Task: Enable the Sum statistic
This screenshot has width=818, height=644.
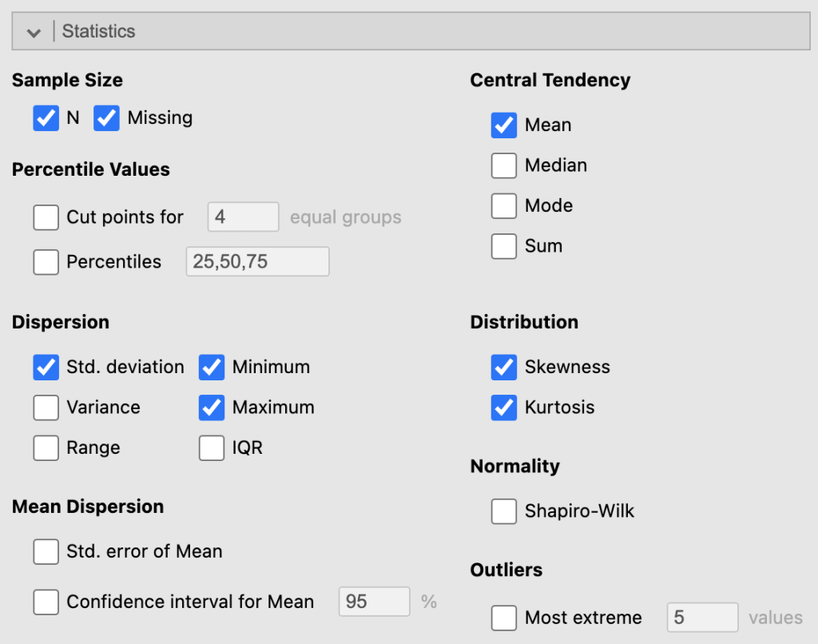Action: pyautogui.click(x=504, y=246)
